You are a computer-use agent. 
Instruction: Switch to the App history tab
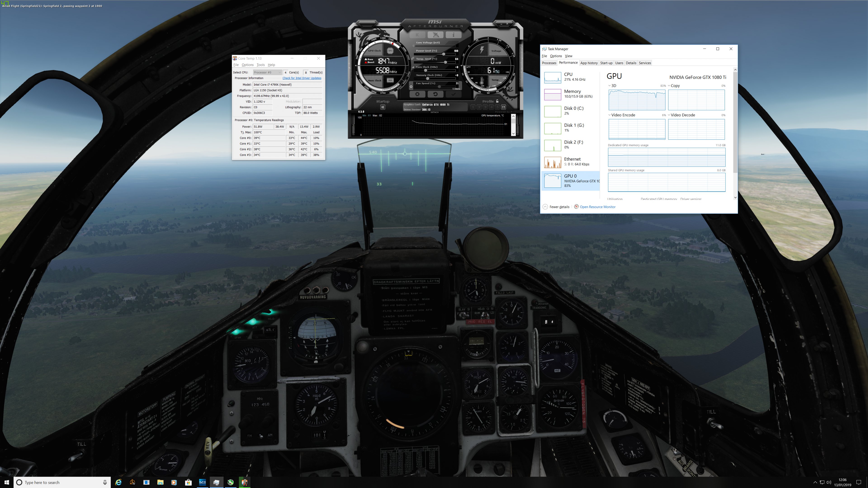(589, 63)
